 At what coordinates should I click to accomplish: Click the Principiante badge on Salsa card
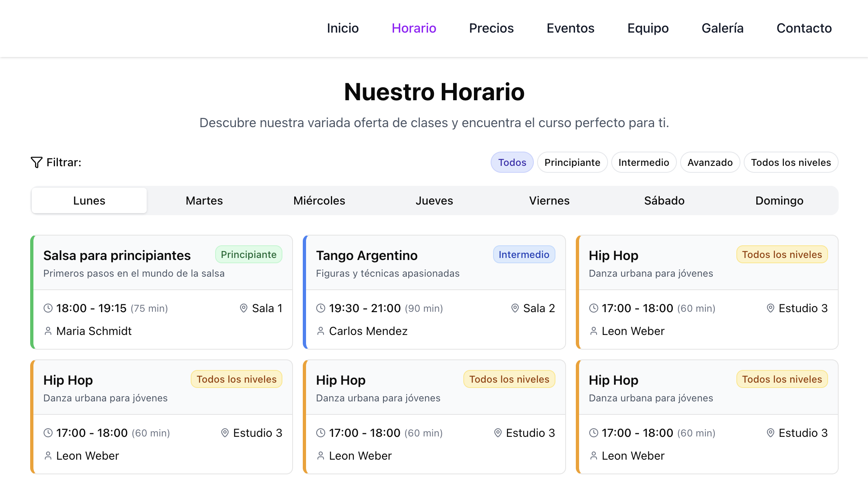coord(249,254)
